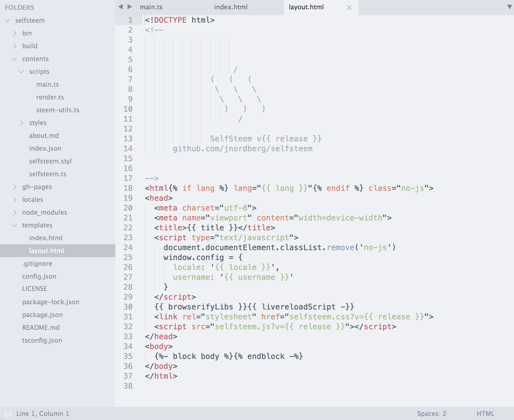Click line number 18 in the gutter
The height and width of the screenshot is (420, 514).
(x=128, y=188)
